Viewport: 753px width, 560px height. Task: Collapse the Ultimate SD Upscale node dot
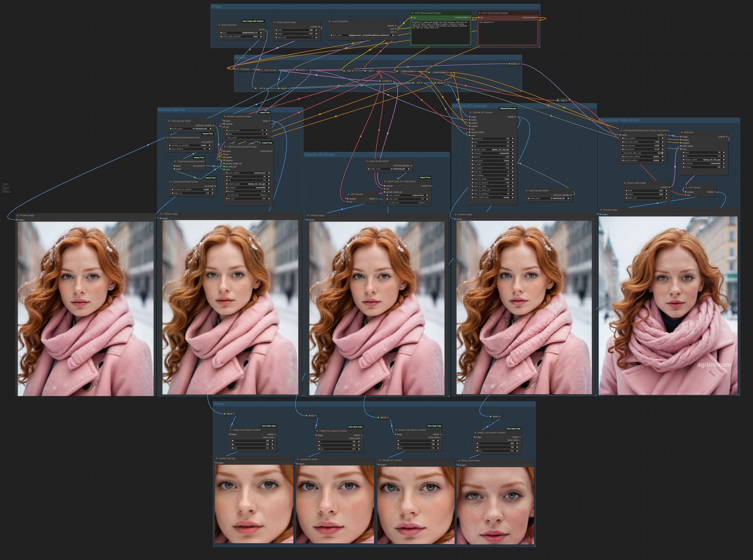(x=470, y=112)
